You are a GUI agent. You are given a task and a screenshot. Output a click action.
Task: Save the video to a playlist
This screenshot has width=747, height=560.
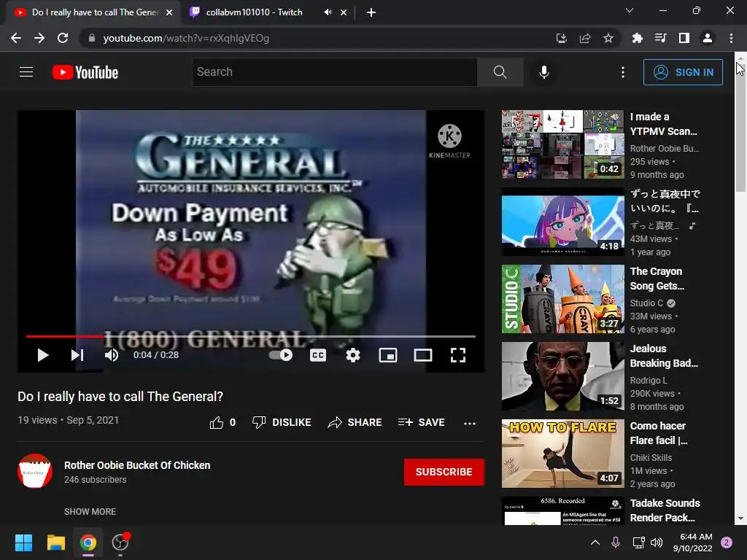click(x=421, y=422)
